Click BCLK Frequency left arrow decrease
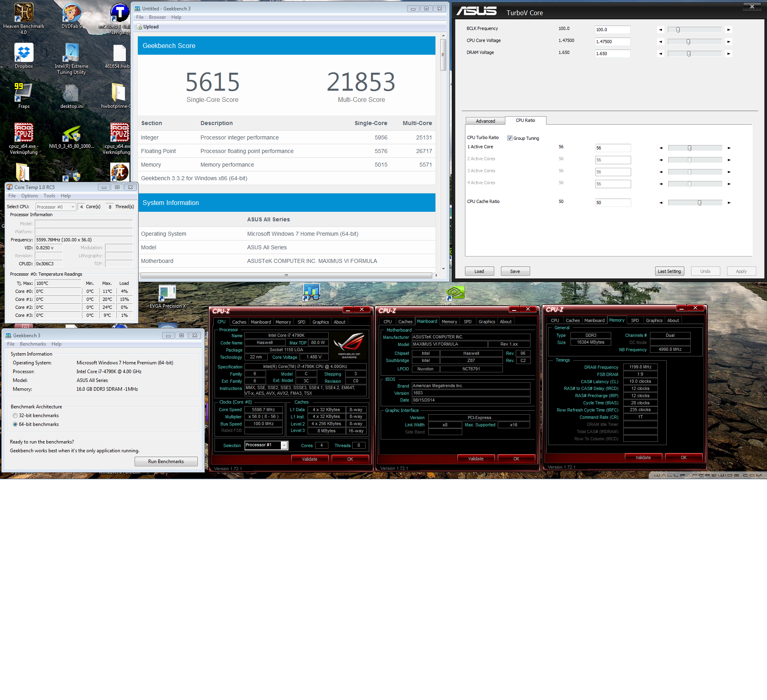This screenshot has width=767, height=700. (x=660, y=30)
